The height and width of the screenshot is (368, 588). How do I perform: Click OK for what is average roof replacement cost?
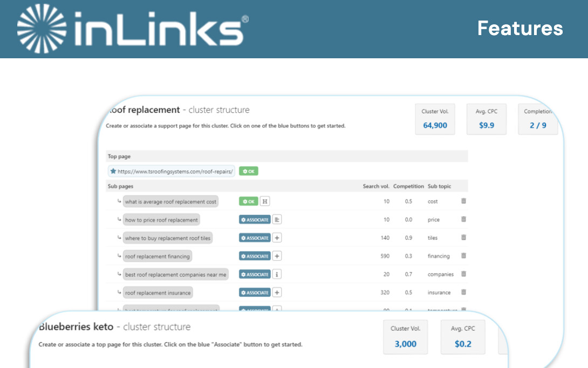249,201
